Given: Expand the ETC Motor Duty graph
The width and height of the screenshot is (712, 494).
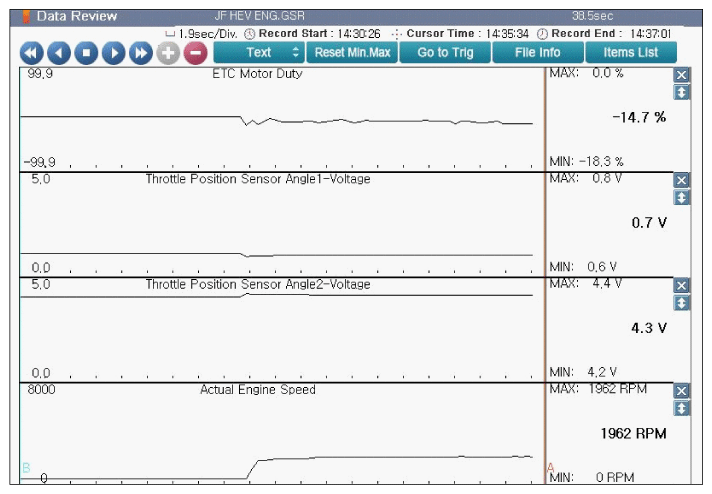Looking at the screenshot, I should [682, 93].
